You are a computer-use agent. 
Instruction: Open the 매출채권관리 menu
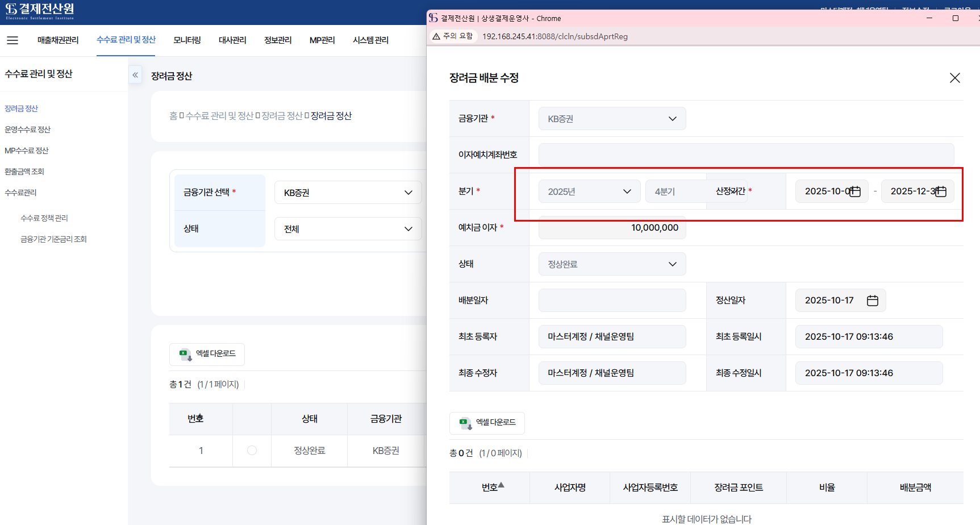coord(58,40)
